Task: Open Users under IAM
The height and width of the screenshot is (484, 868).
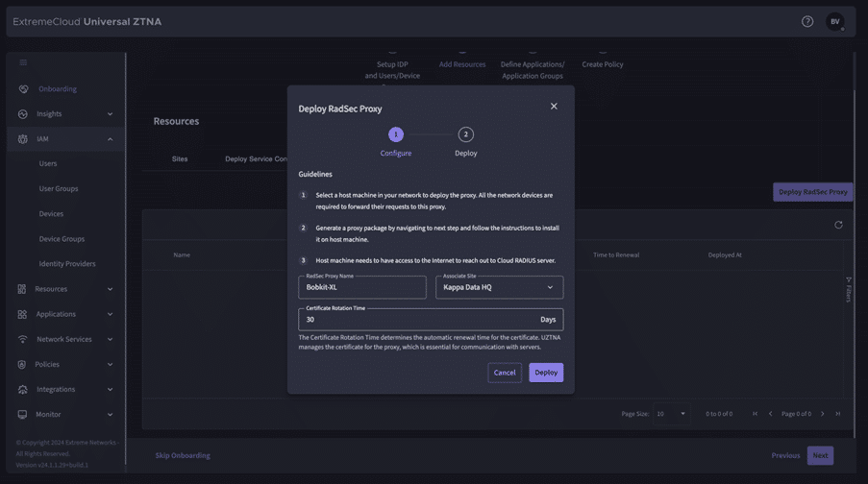Action: click(x=48, y=163)
